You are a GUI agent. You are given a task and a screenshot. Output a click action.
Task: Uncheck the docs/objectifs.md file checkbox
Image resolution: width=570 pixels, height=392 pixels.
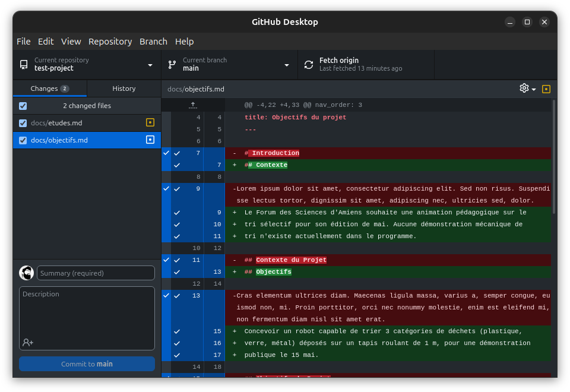pos(23,140)
